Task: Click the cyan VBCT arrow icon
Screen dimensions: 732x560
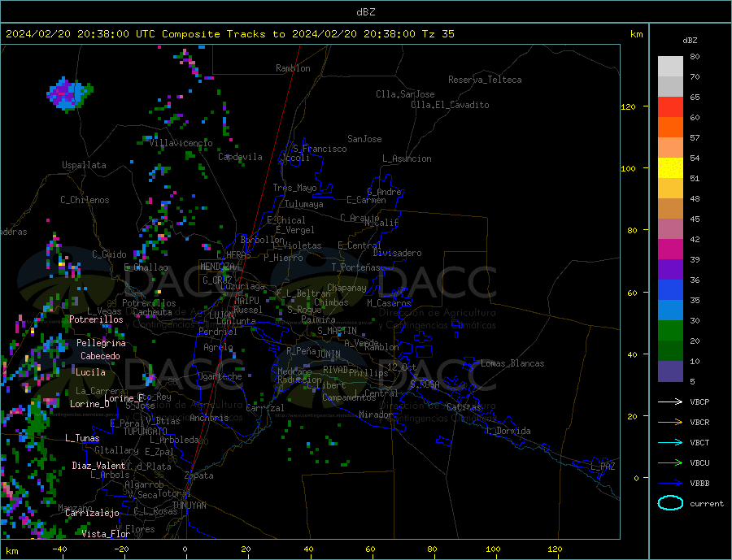Action: 670,442
